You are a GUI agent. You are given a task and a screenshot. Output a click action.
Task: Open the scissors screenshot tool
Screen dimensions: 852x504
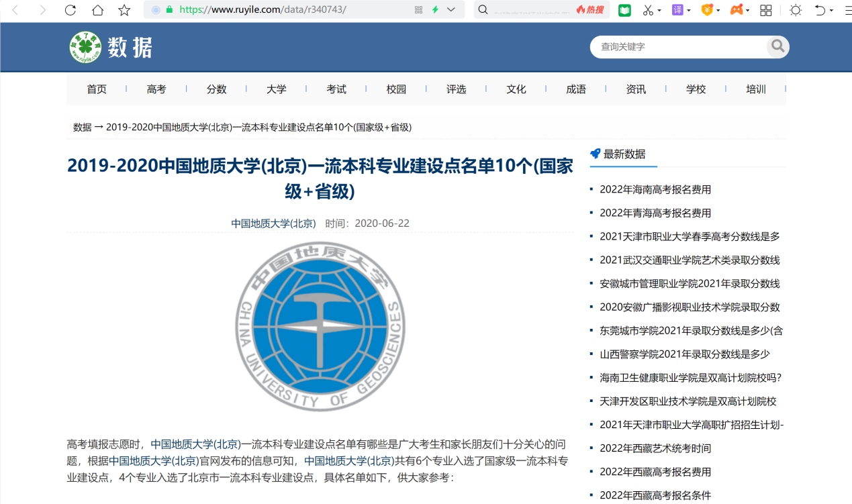point(647,10)
